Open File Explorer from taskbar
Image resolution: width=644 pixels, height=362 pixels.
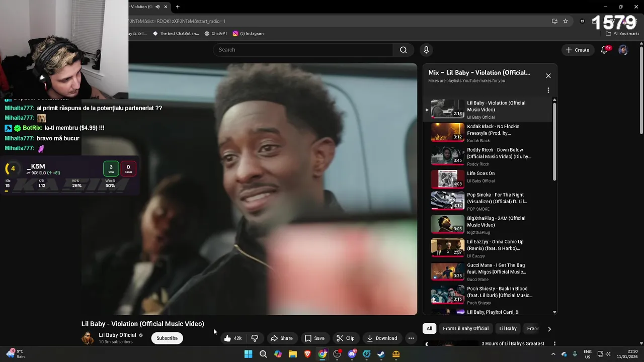click(x=292, y=354)
